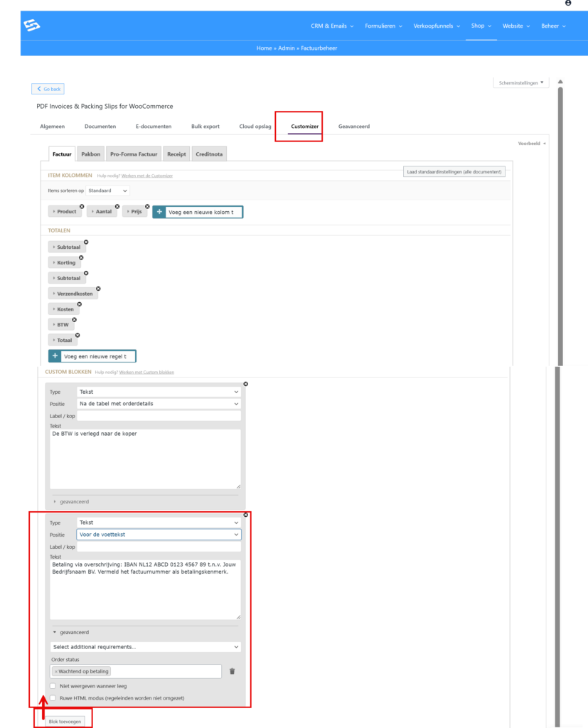Screen dimensions: 588x728
Task: Click the logo in the blue header
Action: point(32,26)
